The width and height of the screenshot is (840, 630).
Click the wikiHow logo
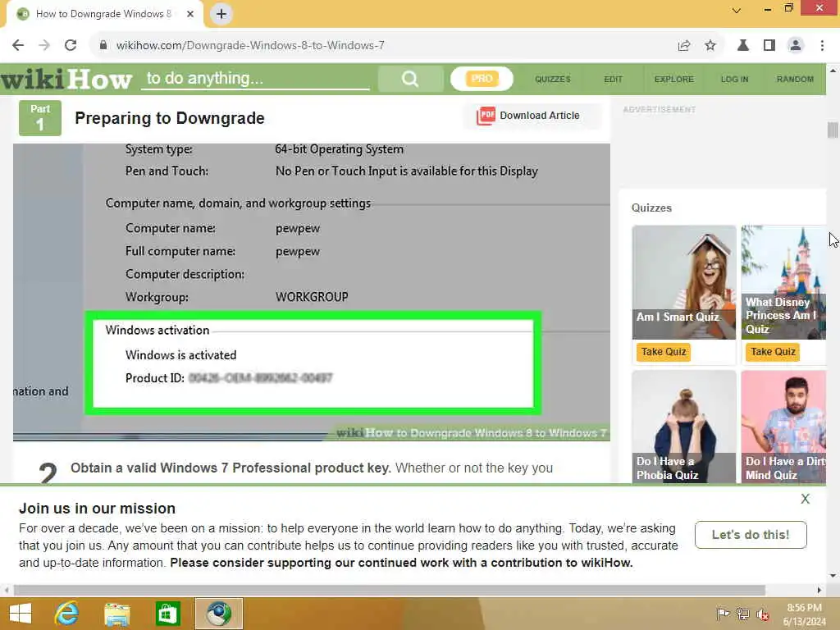point(66,80)
